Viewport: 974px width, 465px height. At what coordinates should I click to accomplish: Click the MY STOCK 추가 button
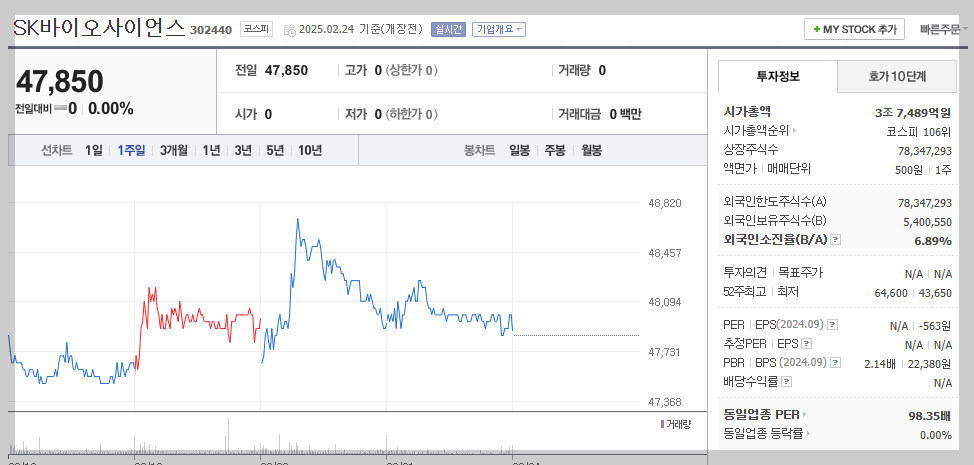(854, 29)
